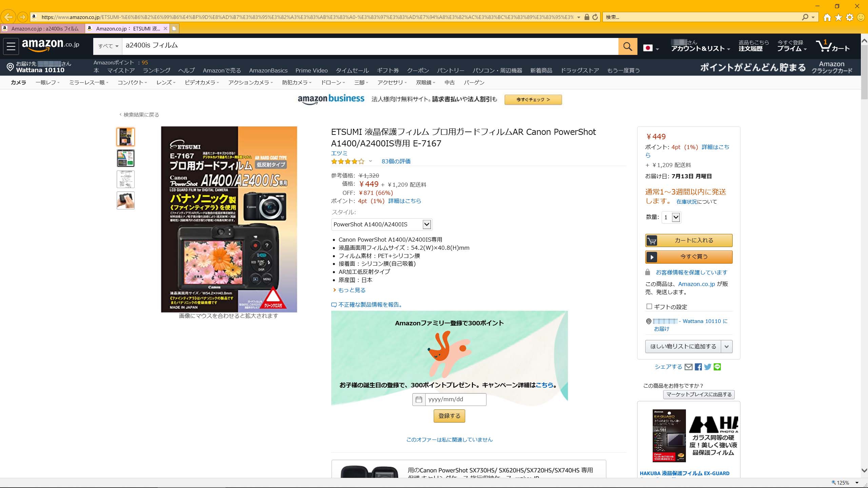Share product on Twitter

coord(708,367)
